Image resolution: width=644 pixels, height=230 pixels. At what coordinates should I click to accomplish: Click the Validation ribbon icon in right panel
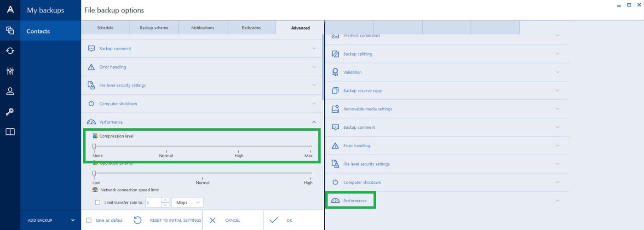tap(335, 72)
